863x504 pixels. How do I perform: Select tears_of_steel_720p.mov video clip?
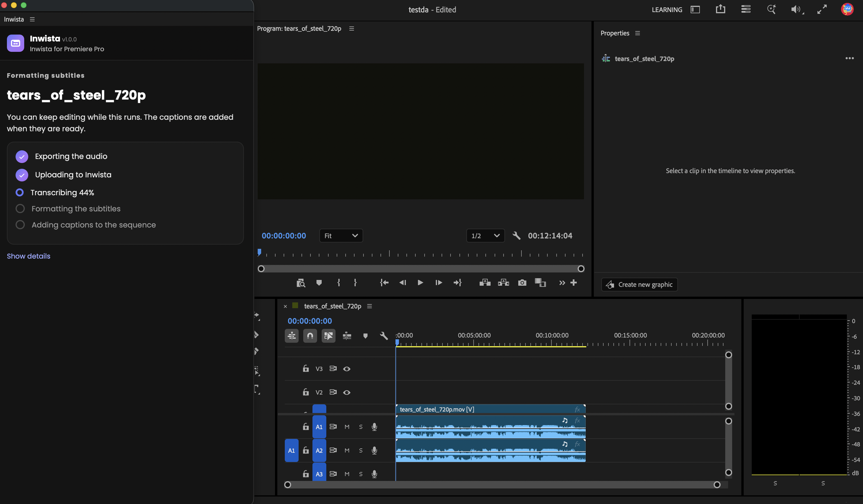[490, 409]
